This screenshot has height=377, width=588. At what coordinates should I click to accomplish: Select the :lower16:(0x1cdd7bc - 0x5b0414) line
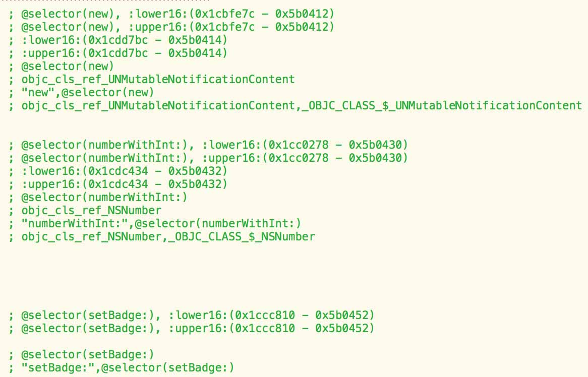[118, 40]
